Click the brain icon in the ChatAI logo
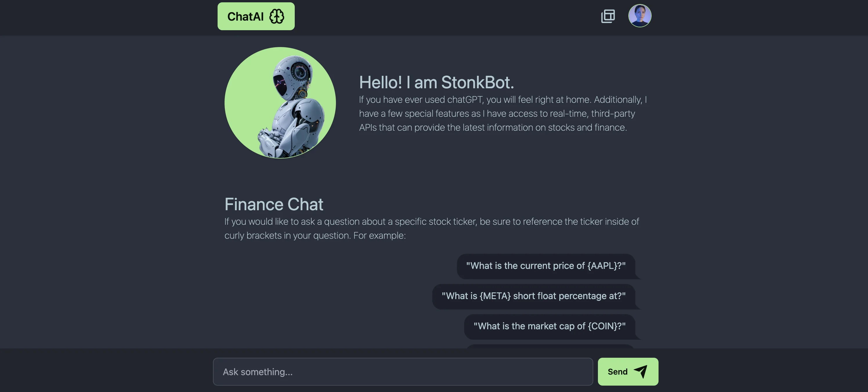 tap(277, 16)
